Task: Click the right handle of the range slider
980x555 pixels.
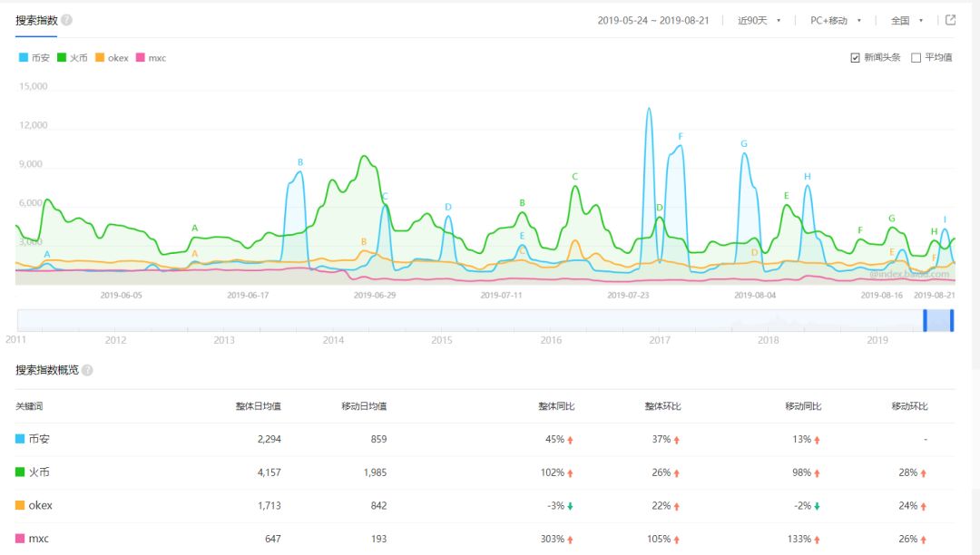Action: (952, 320)
